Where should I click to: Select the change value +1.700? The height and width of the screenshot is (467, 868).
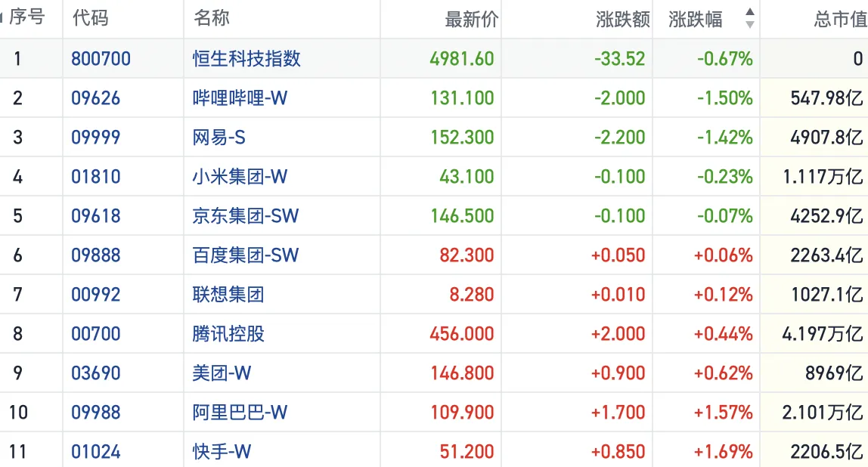(618, 413)
